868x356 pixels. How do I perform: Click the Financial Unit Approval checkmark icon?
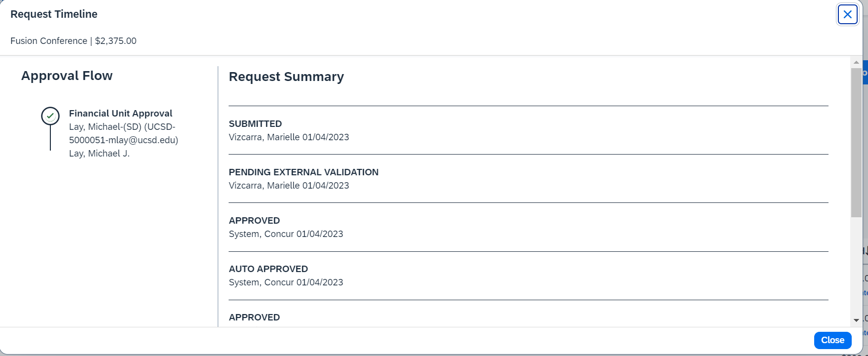(x=50, y=116)
